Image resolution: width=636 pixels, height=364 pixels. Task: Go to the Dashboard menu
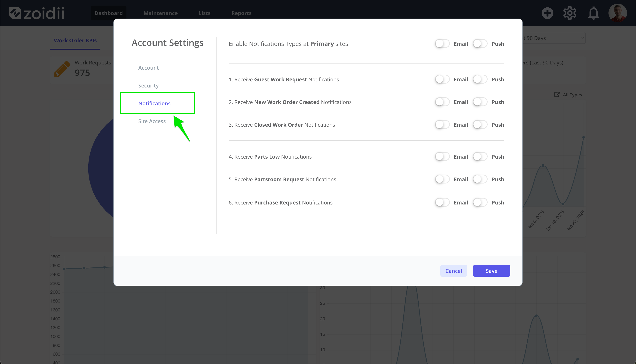pyautogui.click(x=108, y=13)
